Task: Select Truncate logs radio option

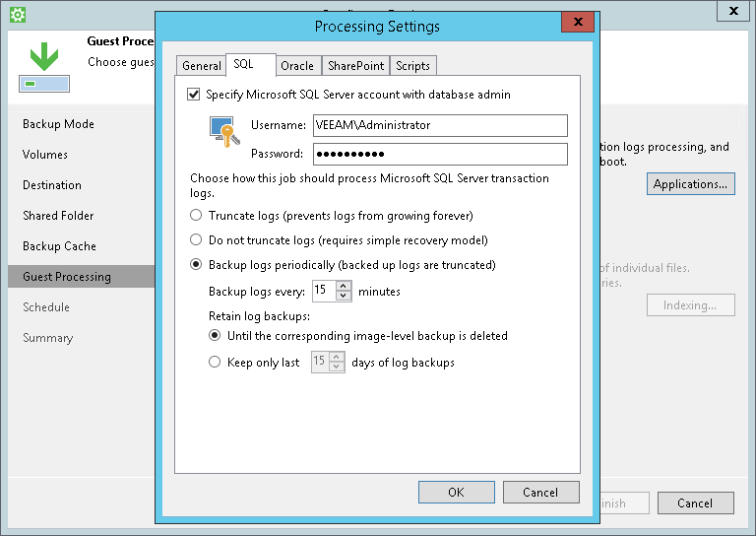Action: (x=196, y=215)
